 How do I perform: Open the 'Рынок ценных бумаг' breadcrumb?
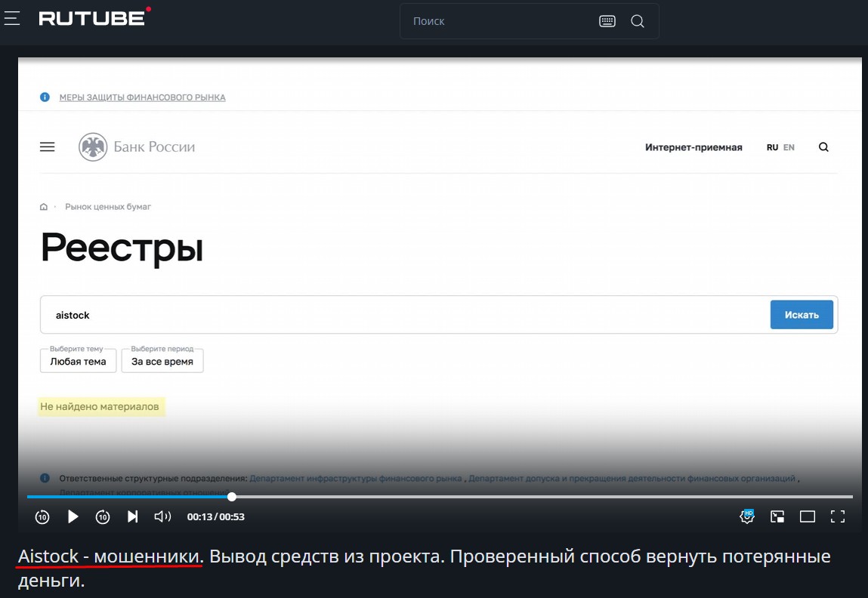point(108,207)
